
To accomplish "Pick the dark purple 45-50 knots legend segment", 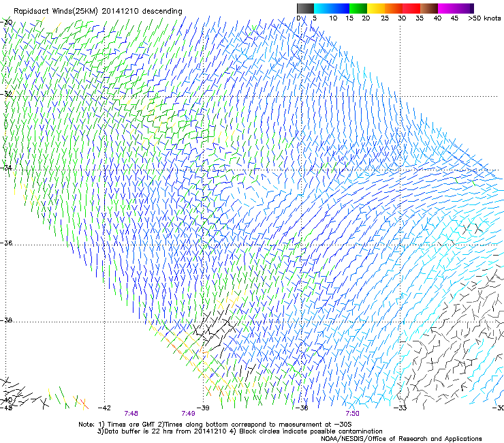I will click(x=464, y=8).
